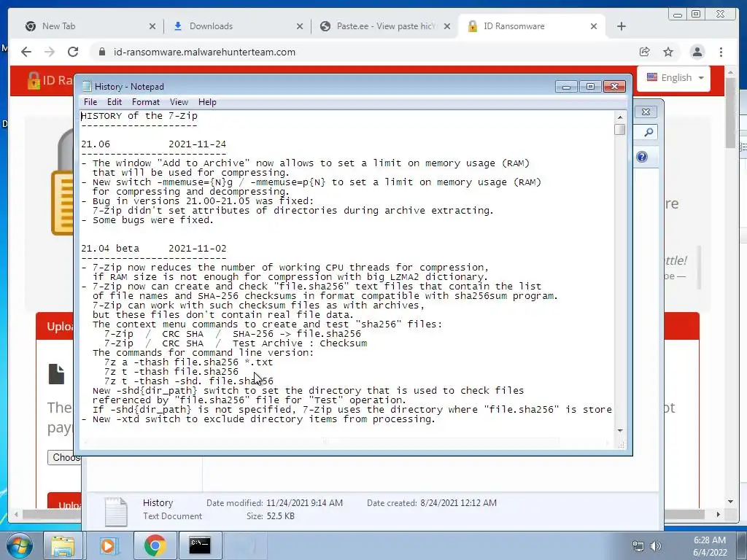Click "7z a -thash file.sha256 *.txt" line
The height and width of the screenshot is (560, 747).
pyautogui.click(x=189, y=362)
